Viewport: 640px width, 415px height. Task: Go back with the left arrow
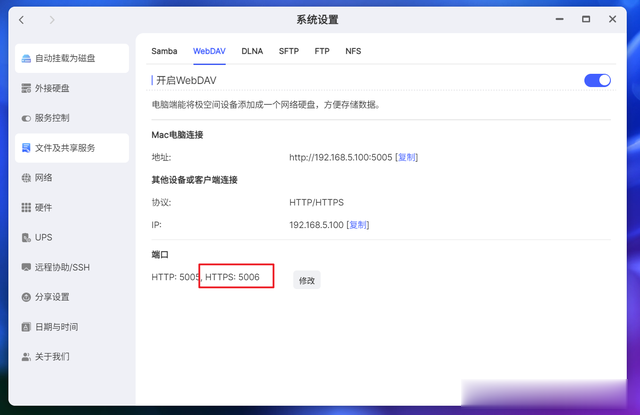pyautogui.click(x=22, y=20)
